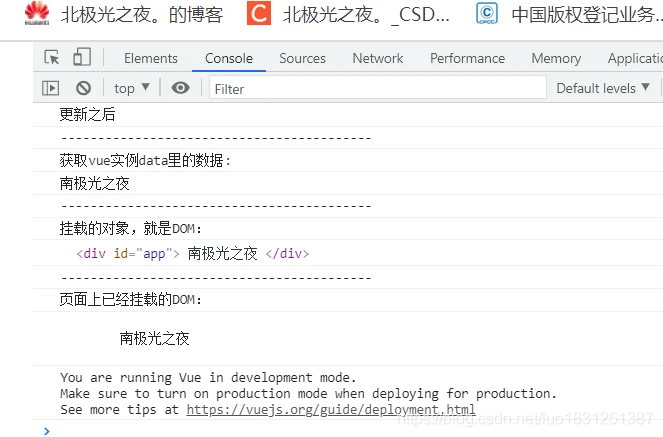Open the 北极光之夜。的博客 bookmark

pos(141,14)
